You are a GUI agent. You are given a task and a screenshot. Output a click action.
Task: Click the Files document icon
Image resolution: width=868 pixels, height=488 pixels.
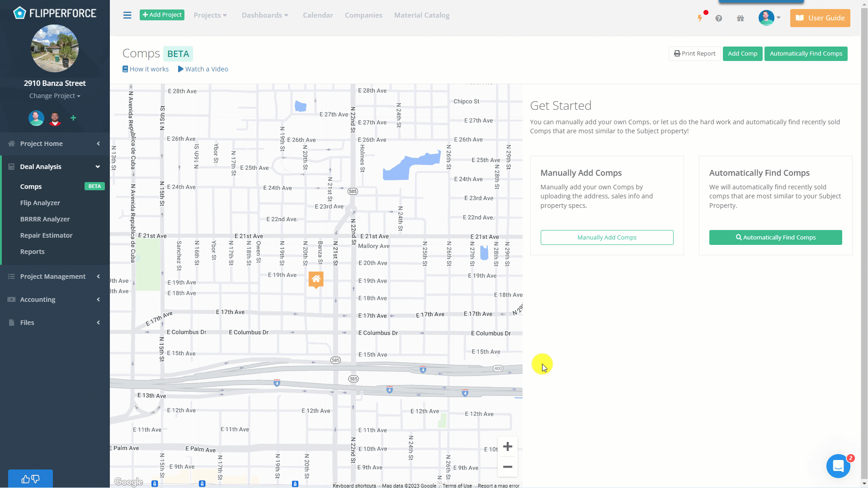point(11,322)
